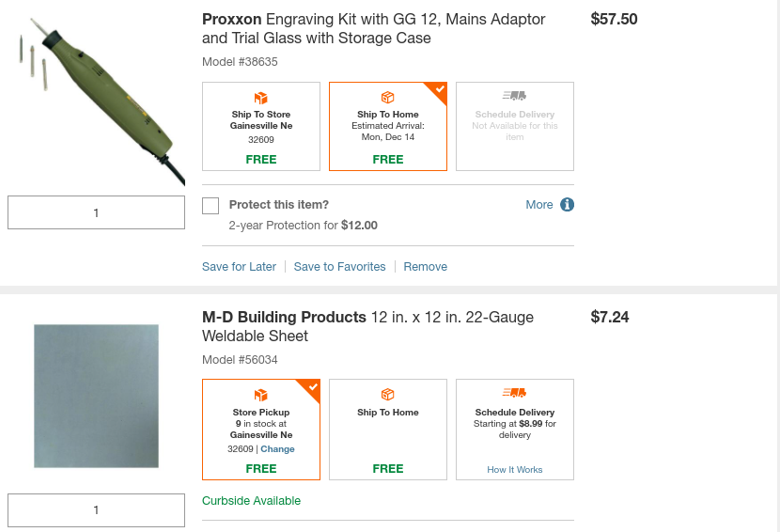Click Change store link under Gainesville Ne
The image size is (780, 532).
click(277, 449)
